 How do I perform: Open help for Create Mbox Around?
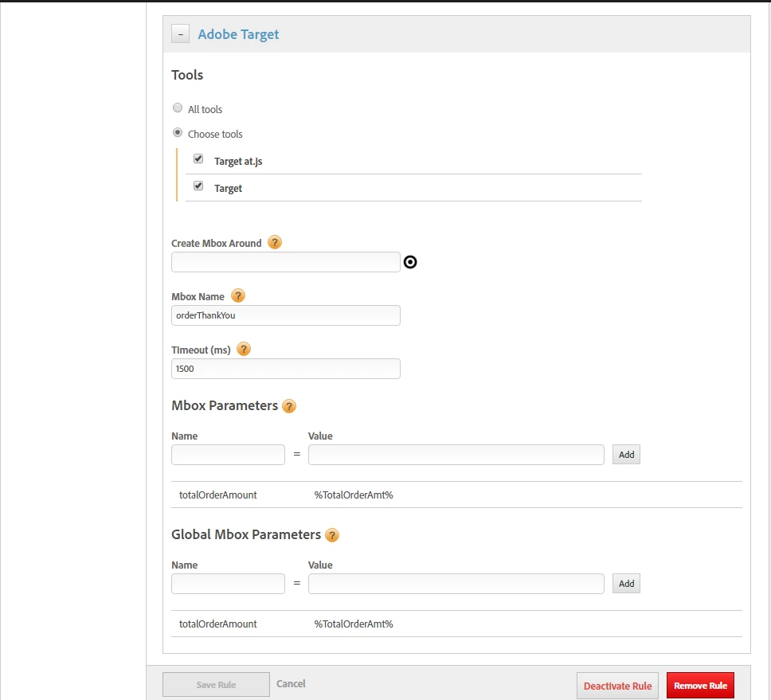tap(274, 242)
